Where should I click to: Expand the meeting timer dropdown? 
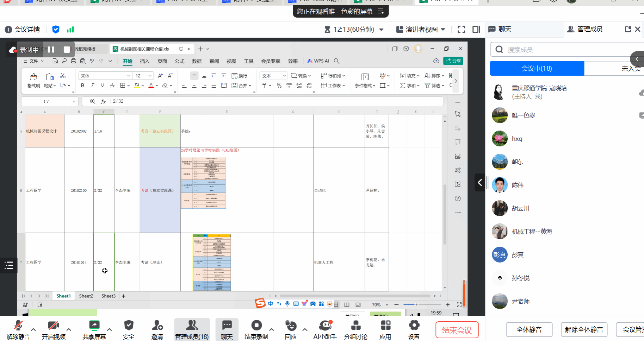click(381, 30)
